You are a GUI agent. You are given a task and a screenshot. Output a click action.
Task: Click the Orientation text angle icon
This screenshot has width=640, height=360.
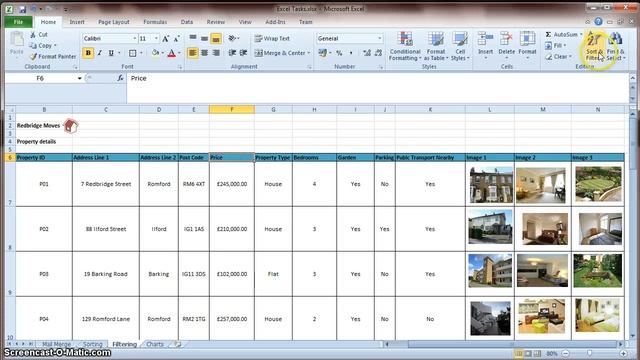(x=232, y=38)
